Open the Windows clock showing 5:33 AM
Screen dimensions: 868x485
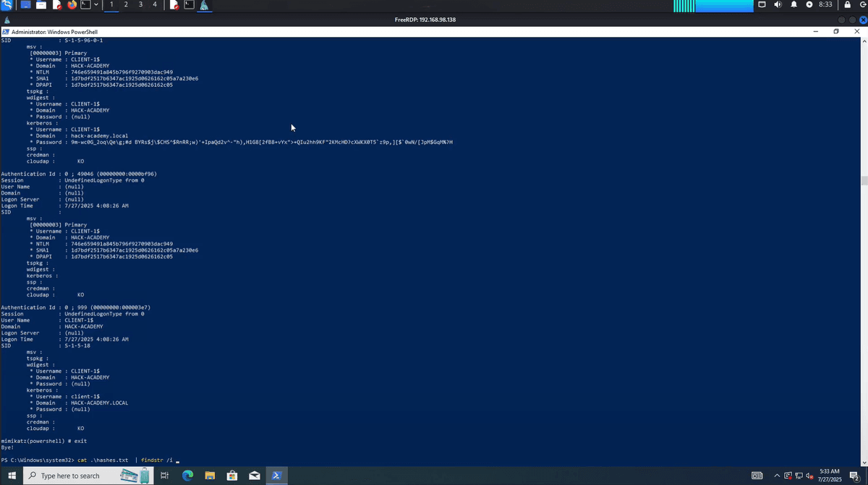point(830,476)
